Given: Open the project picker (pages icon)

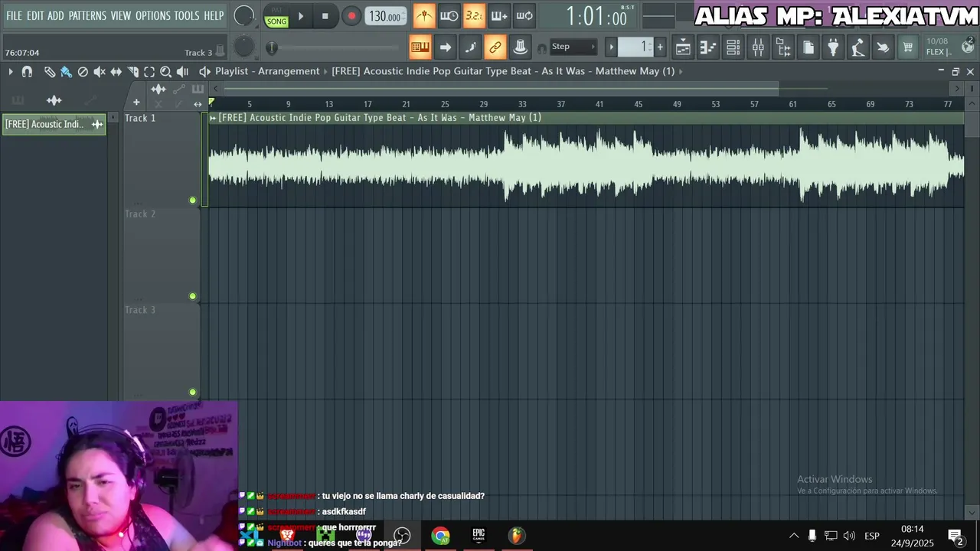Looking at the screenshot, I should pos(808,47).
